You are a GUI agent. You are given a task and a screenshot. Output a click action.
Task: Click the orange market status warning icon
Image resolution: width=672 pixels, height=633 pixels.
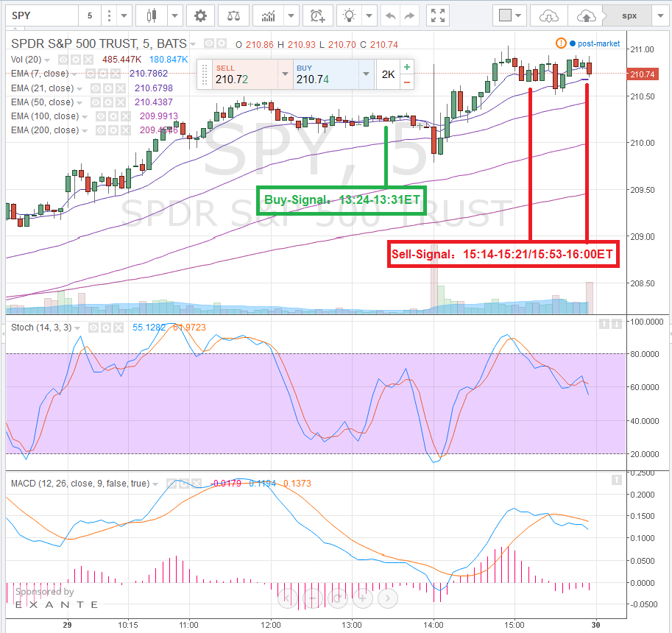click(561, 43)
